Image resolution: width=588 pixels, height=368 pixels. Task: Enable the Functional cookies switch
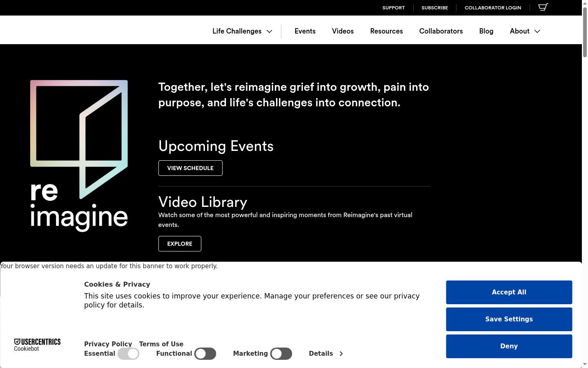[x=205, y=354]
